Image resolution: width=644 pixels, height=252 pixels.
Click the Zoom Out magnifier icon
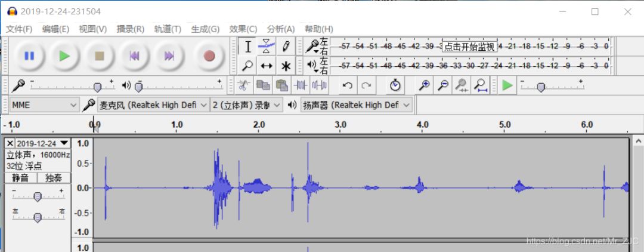(442, 85)
